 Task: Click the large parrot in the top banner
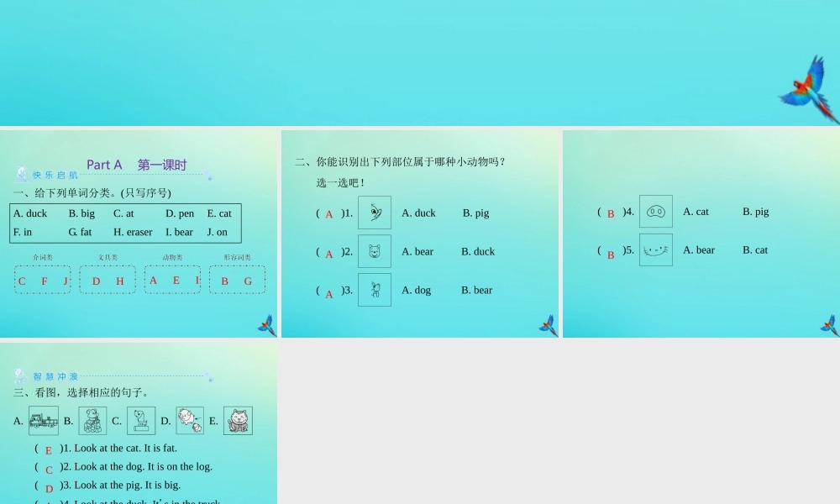(x=809, y=89)
